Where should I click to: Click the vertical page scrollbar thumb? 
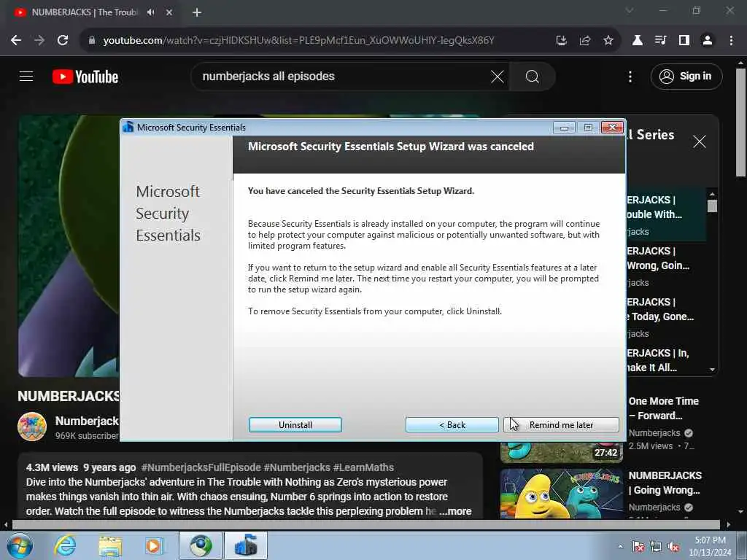(740, 122)
